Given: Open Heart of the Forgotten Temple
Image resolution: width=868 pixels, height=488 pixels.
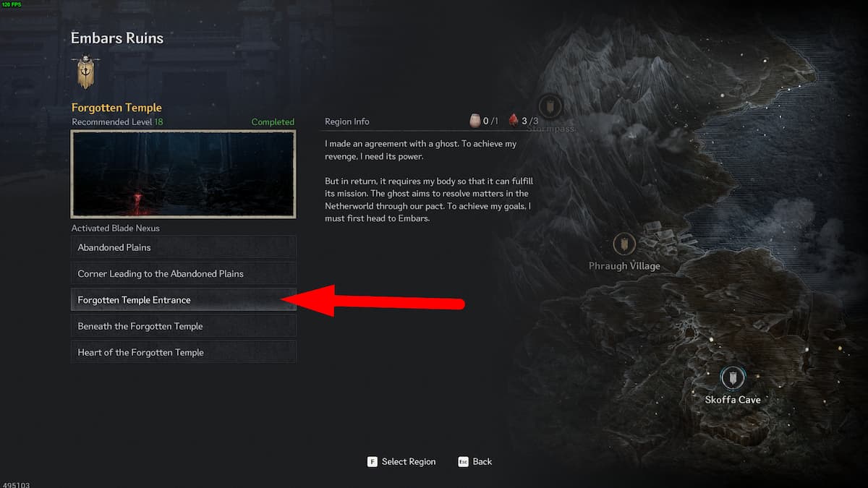Looking at the screenshot, I should click(x=184, y=352).
